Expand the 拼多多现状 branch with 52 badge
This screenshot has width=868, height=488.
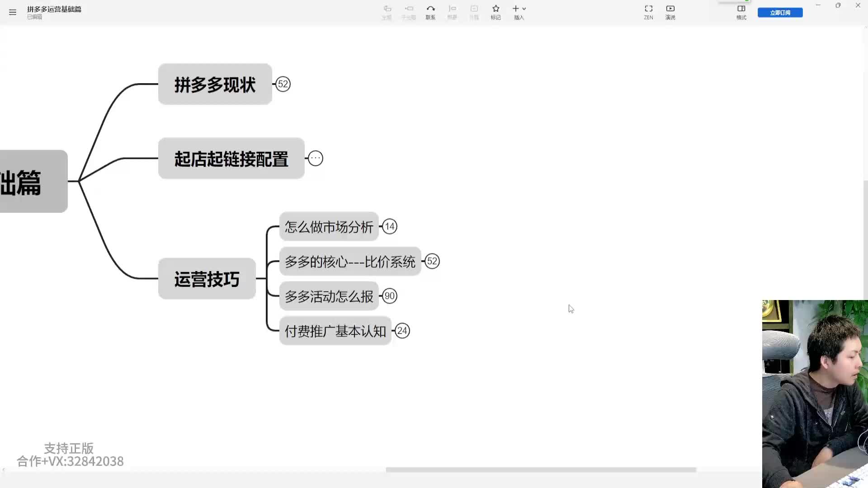click(x=283, y=84)
